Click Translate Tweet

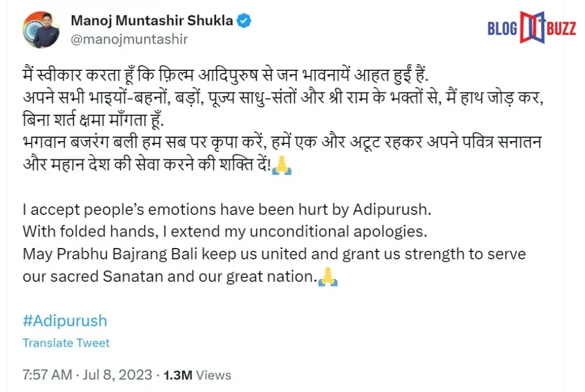coord(66,343)
